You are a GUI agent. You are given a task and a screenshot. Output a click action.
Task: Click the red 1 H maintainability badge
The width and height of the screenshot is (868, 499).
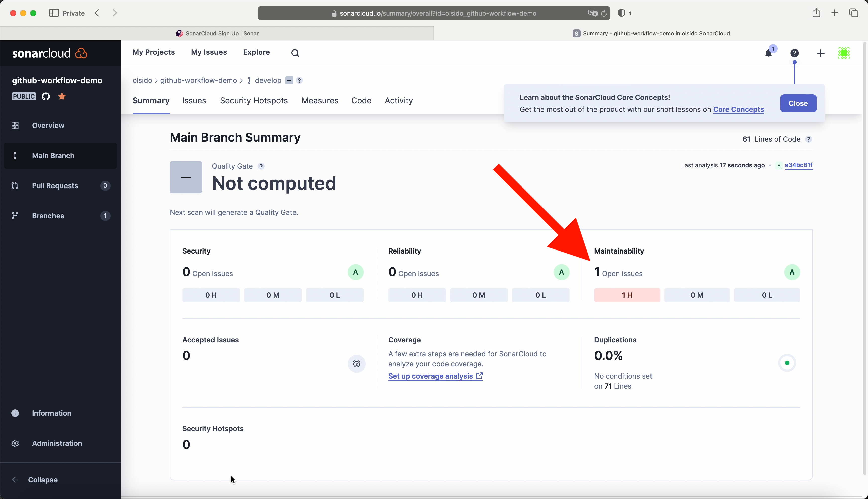coord(627,295)
